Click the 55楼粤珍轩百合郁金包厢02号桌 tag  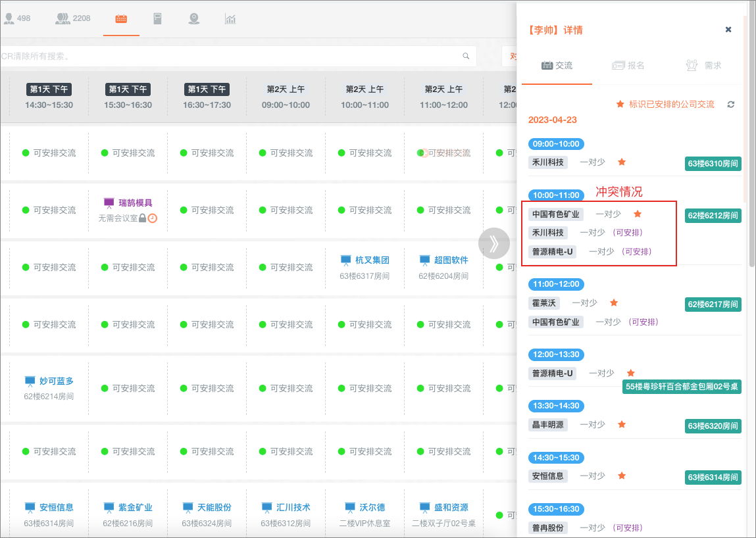pyautogui.click(x=681, y=386)
